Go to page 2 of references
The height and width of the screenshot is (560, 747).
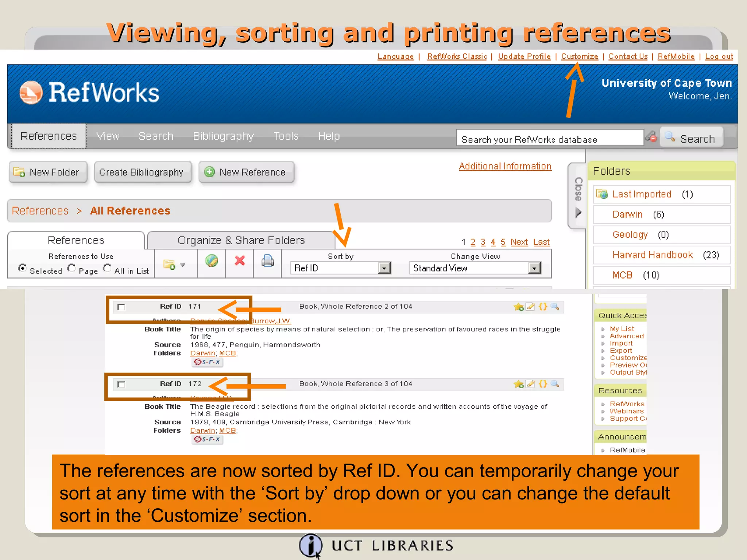473,242
